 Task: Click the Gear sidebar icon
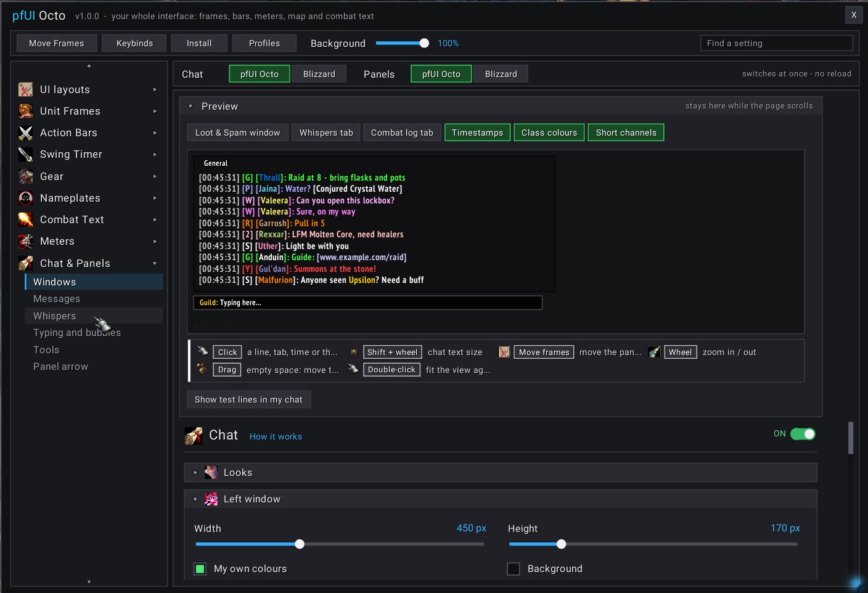[x=25, y=176]
